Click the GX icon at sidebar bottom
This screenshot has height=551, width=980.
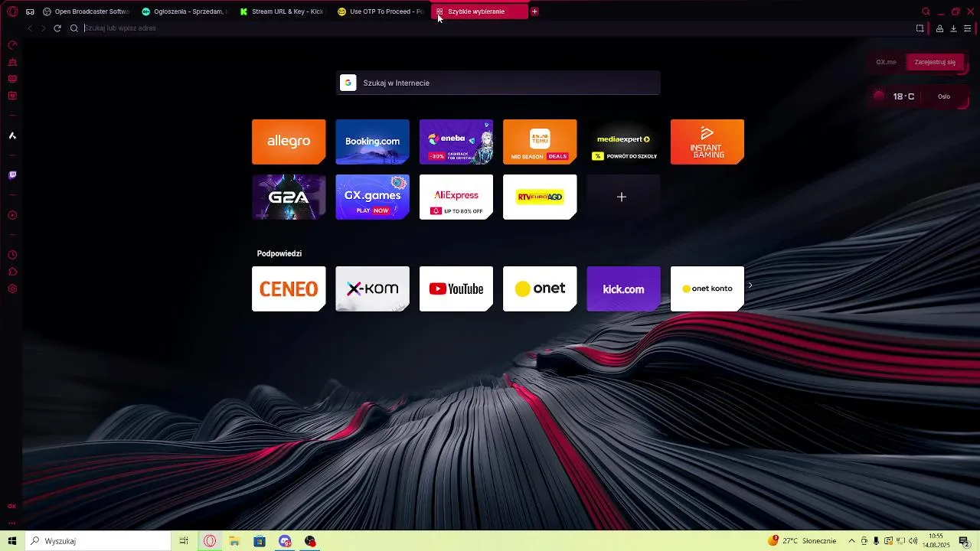coord(12,506)
